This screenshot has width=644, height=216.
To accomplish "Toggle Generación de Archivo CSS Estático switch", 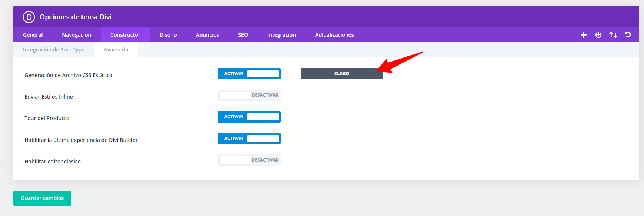I will tap(249, 74).
